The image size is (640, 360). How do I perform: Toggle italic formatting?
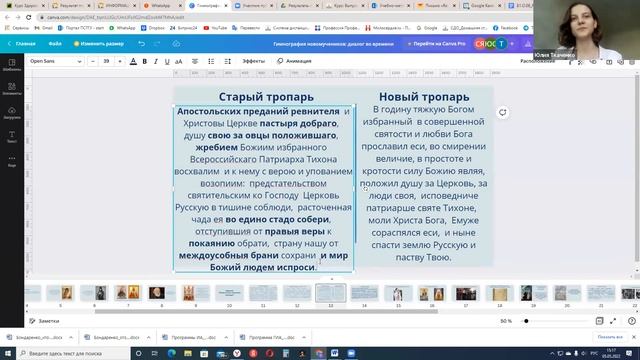pyautogui.click(x=156, y=61)
